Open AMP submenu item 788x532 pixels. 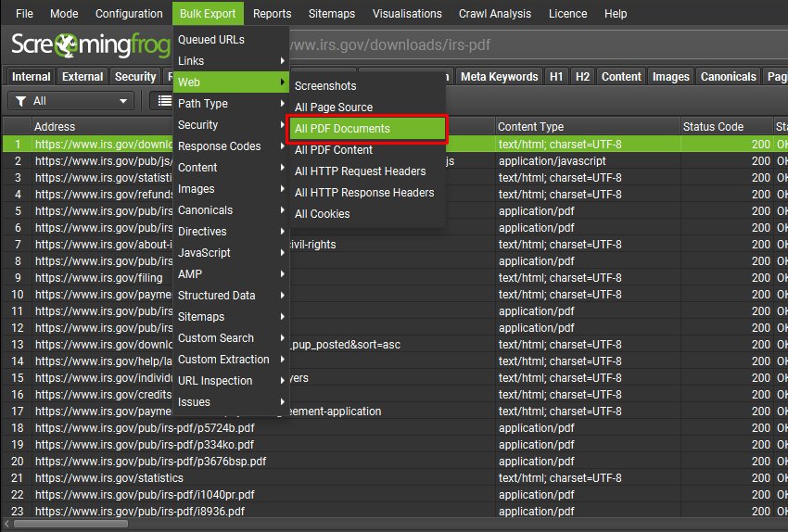click(231, 274)
